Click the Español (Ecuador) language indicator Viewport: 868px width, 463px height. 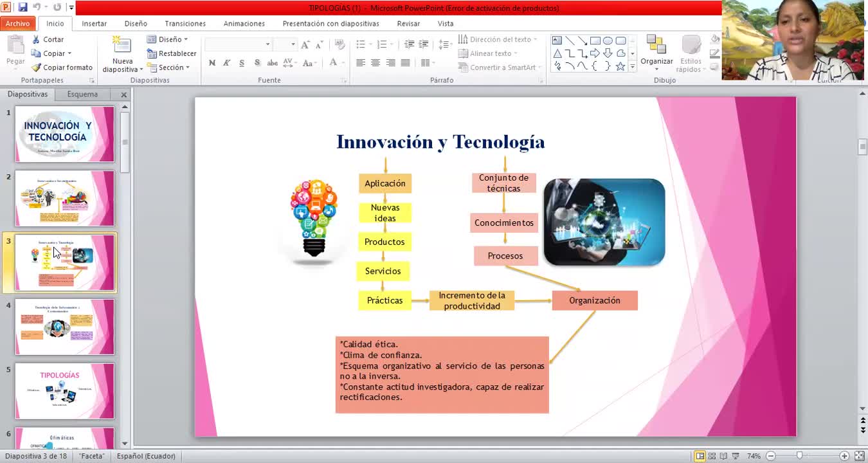click(146, 456)
